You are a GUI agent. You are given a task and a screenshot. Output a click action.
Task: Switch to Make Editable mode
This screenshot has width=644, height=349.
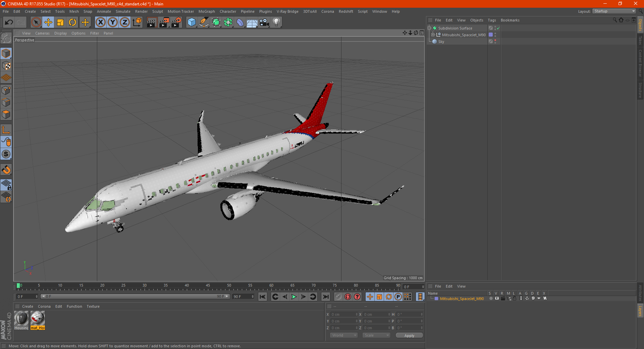pos(6,38)
